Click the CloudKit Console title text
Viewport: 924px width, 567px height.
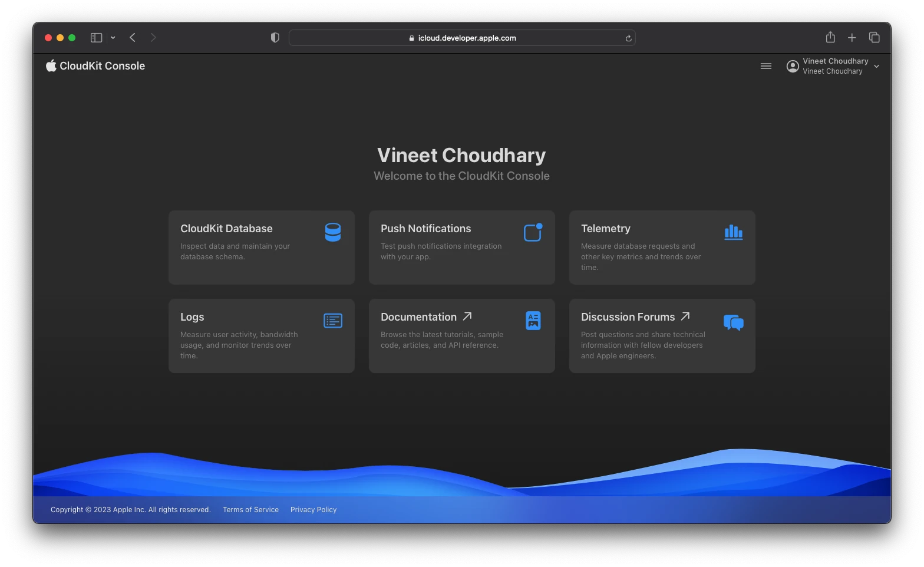103,66
